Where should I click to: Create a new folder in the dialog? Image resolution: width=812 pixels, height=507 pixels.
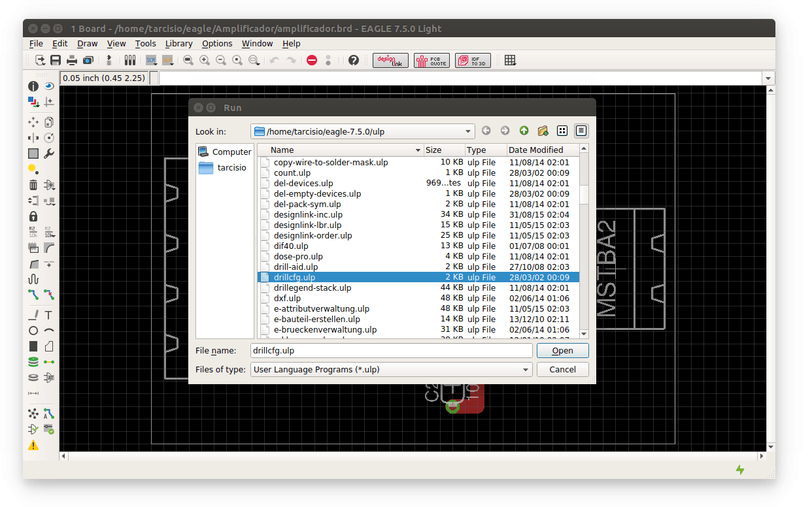click(x=543, y=131)
